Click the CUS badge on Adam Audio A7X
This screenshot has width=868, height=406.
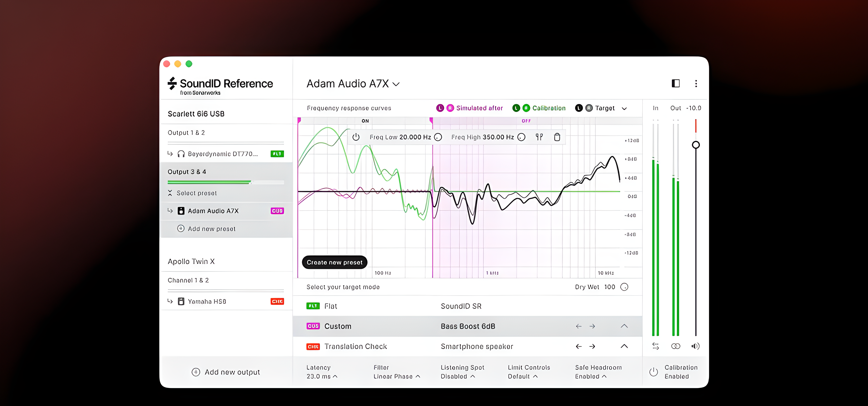(277, 211)
